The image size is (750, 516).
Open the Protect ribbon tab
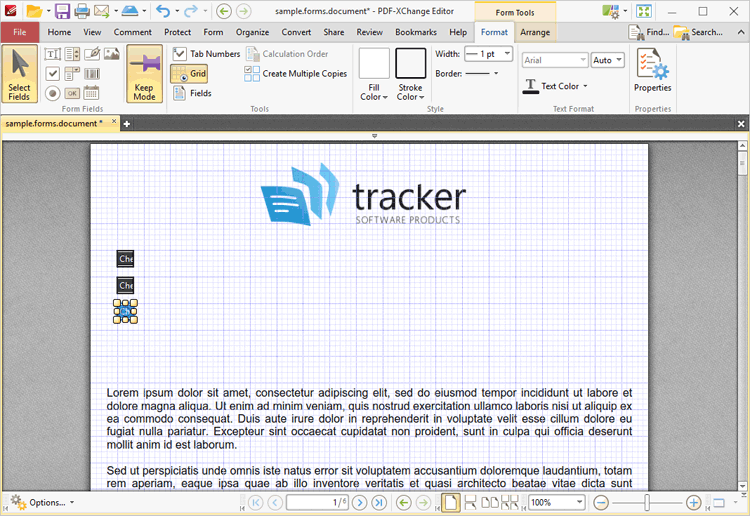tap(177, 32)
